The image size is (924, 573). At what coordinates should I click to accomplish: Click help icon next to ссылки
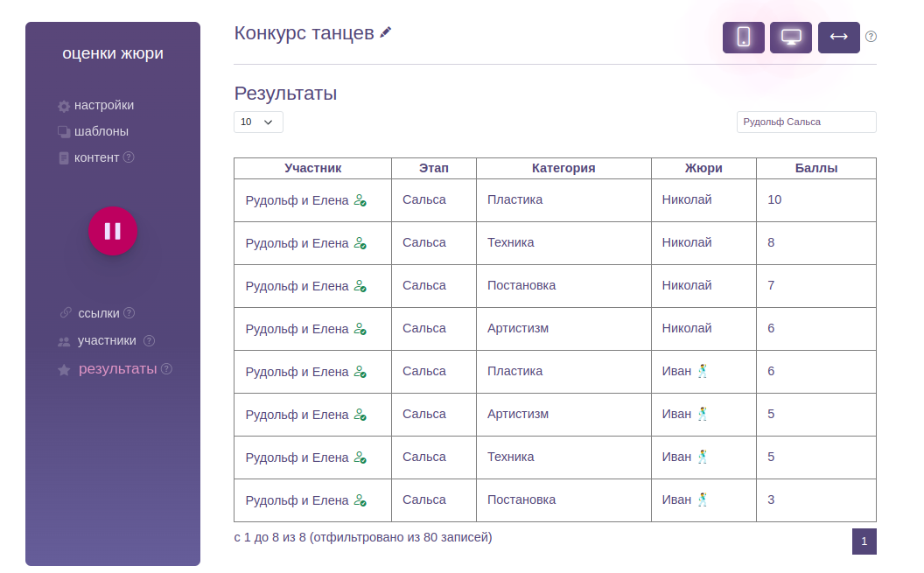129,312
